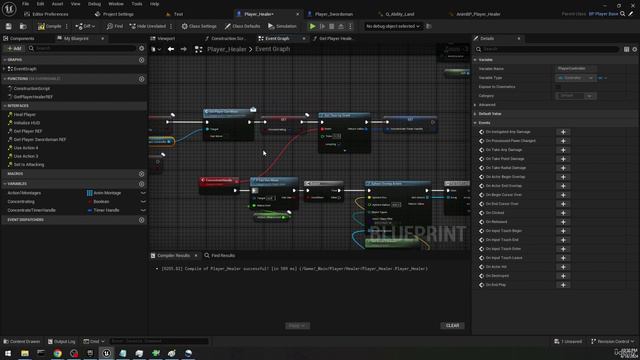
Task: Add On Instigated Any Damage event
Action: point(563,132)
